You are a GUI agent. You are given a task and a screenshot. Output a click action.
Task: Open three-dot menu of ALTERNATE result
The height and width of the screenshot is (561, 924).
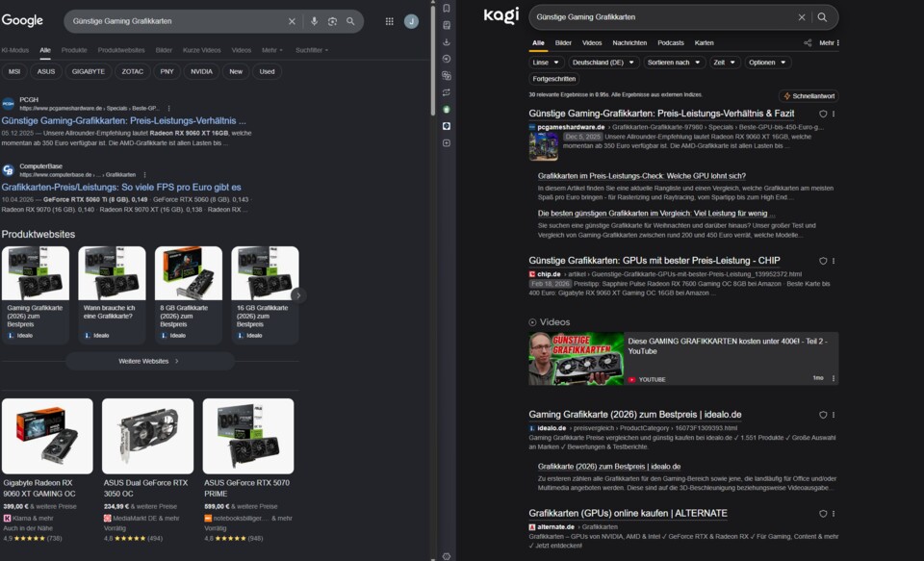coord(834,514)
